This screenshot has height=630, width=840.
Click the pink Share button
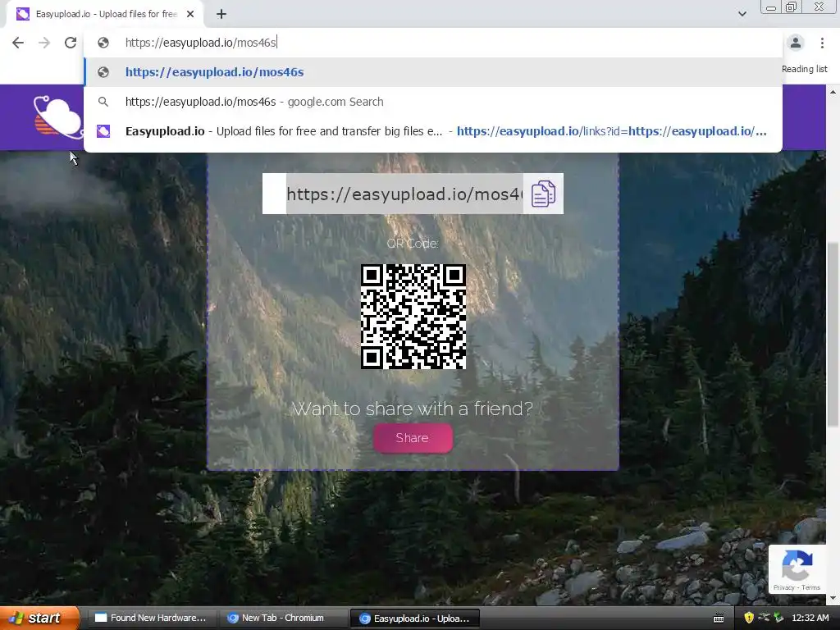(413, 438)
